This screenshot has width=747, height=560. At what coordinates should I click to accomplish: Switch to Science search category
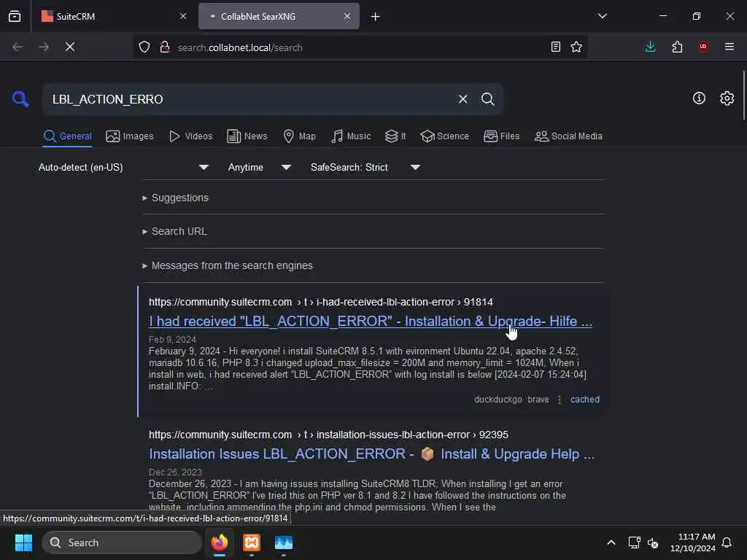tap(445, 136)
